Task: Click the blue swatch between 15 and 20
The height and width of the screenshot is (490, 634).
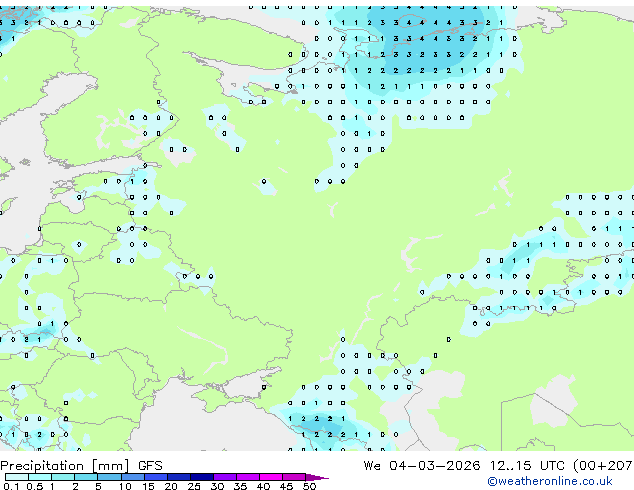Action: pos(155,477)
